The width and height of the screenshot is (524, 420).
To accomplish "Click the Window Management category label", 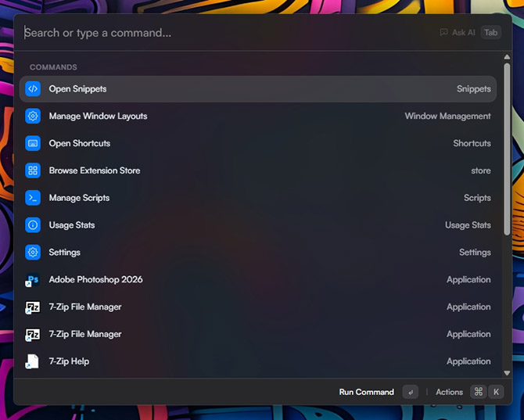I will (448, 116).
